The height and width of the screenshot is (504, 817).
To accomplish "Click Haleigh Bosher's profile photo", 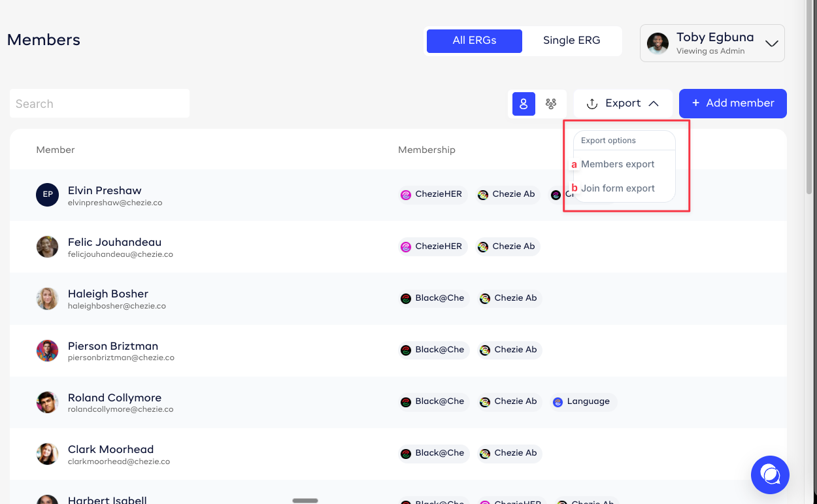I will point(48,298).
